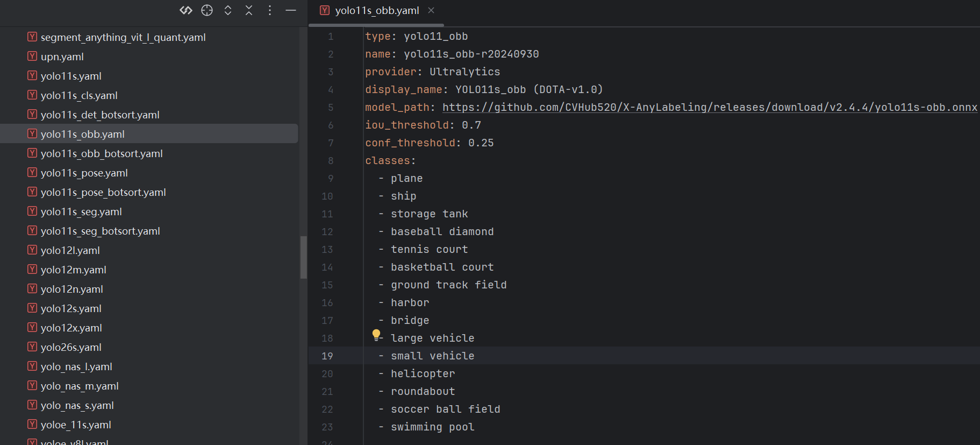The height and width of the screenshot is (445, 980).
Task: Click the YAML icon next to yolo26s.yaml
Action: point(32,347)
